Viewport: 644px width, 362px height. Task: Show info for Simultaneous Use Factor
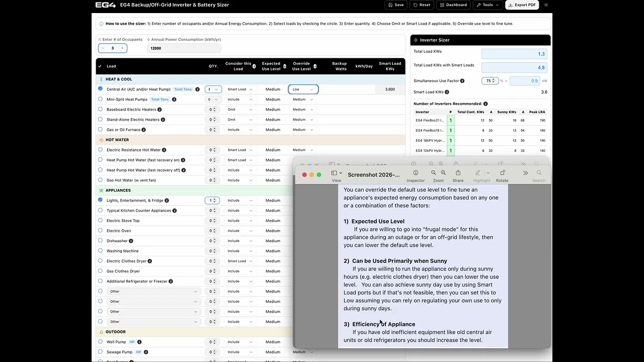click(x=462, y=81)
